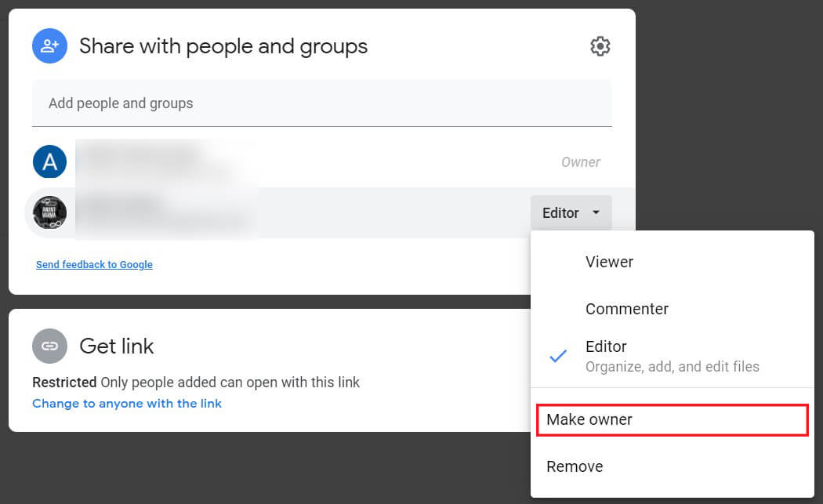
Task: Open the Send feedback to Google link
Action: tap(94, 264)
